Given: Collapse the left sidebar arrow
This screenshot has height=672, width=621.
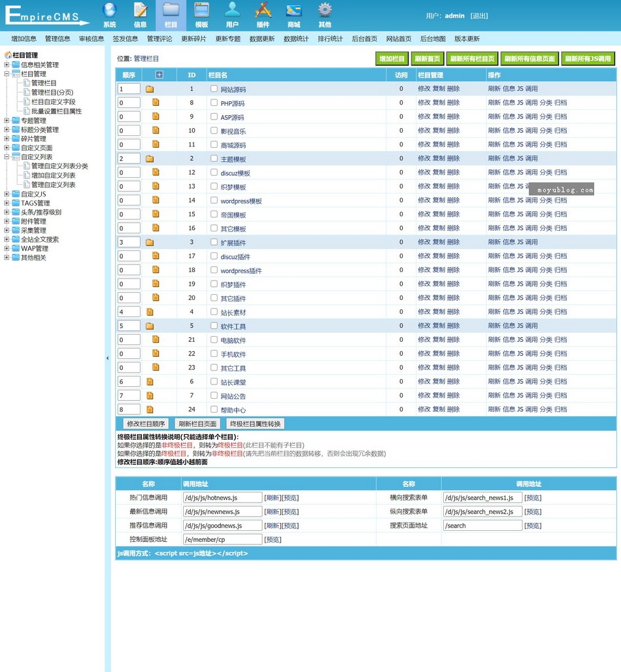Looking at the screenshot, I should [x=107, y=358].
